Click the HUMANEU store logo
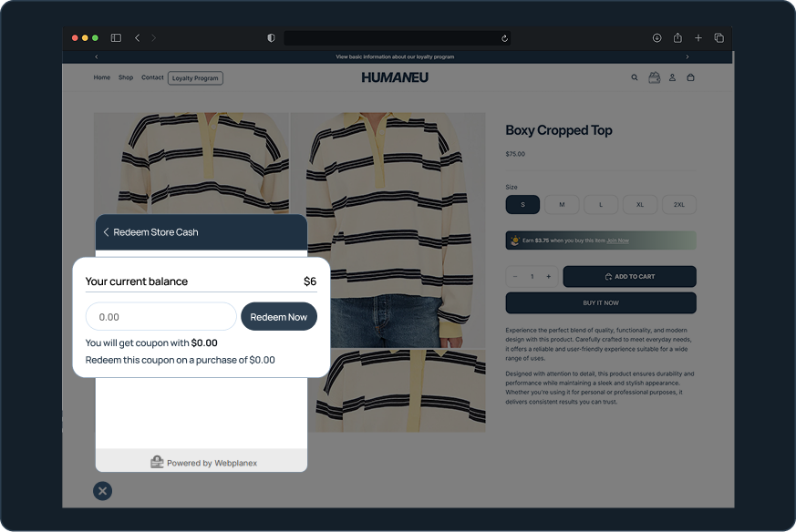Screen dimensions: 796x532 coord(395,77)
